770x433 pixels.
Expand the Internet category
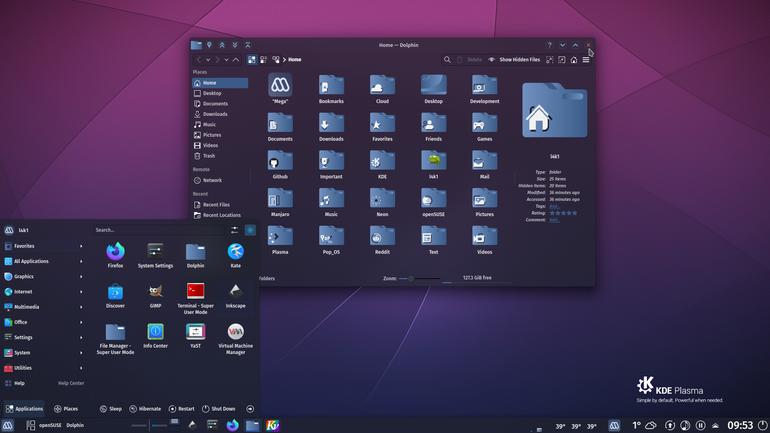pos(43,292)
